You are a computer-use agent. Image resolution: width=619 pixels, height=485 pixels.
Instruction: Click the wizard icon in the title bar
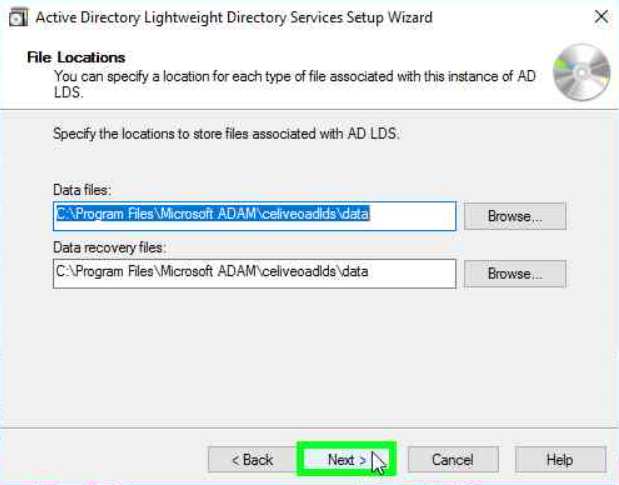pyautogui.click(x=16, y=17)
